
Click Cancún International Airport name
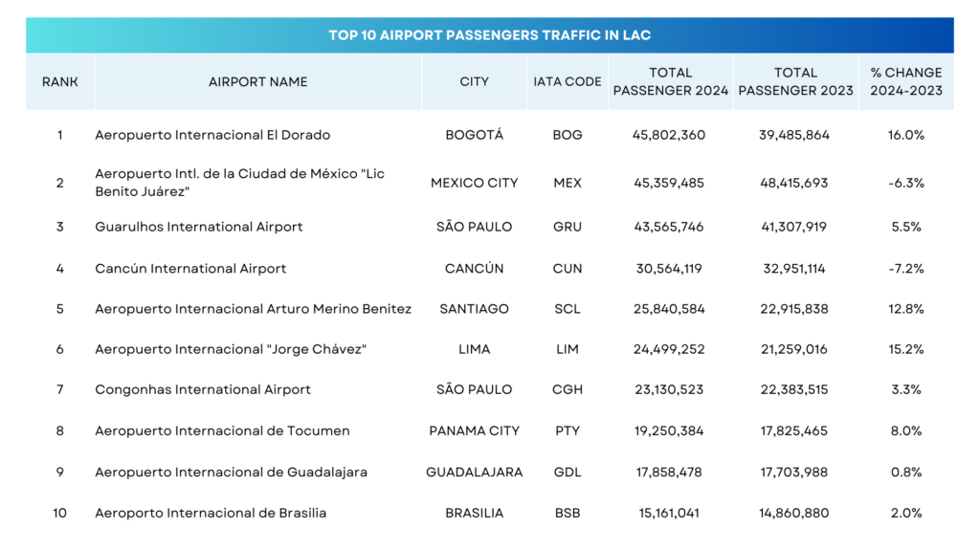tap(190, 269)
